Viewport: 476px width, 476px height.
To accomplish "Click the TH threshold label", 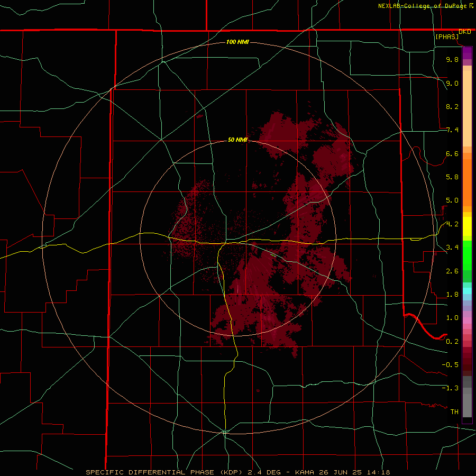I will [454, 412].
